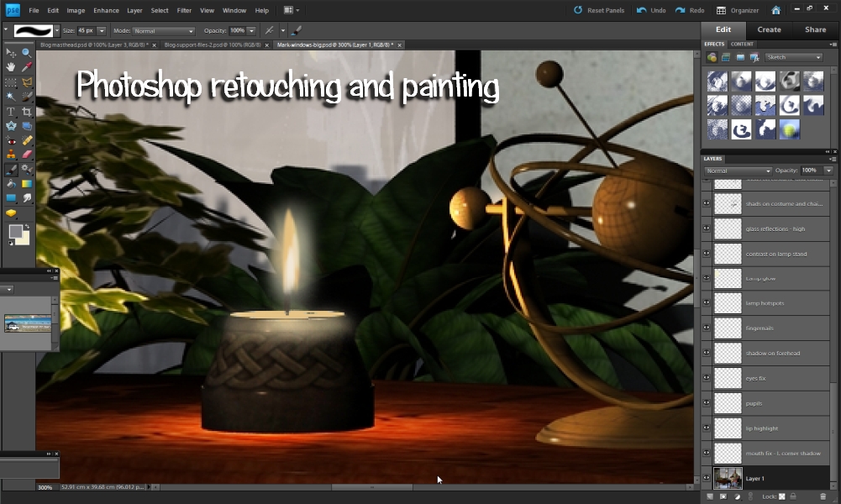Image resolution: width=841 pixels, height=504 pixels.
Task: Select the 'lamp glow' layer thumbnail
Action: [728, 278]
